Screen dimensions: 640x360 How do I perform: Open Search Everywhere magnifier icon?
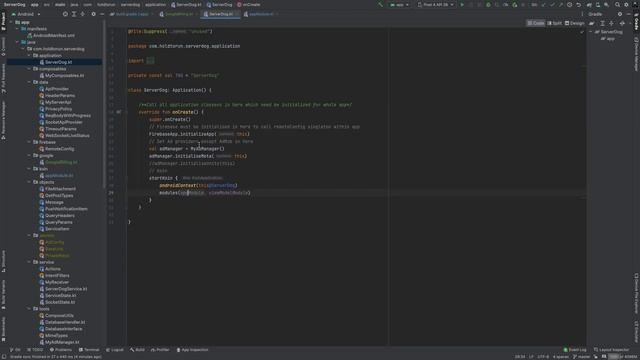(617, 5)
